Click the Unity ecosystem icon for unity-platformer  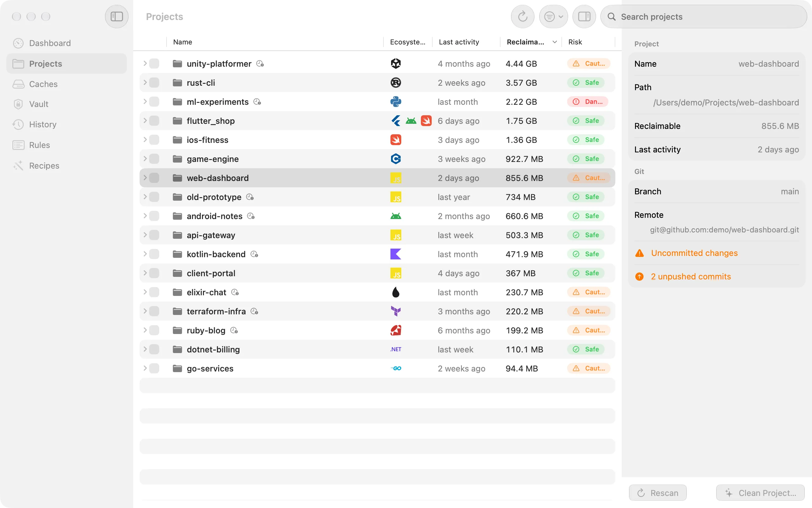(396, 63)
